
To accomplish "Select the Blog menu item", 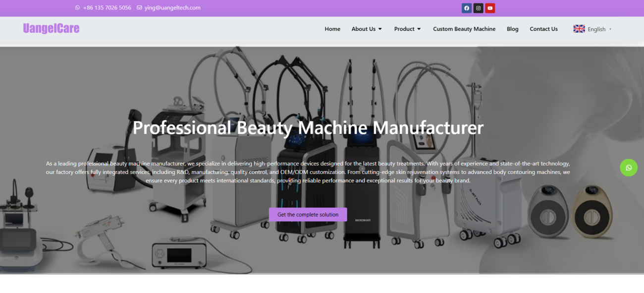I will tap(512, 29).
